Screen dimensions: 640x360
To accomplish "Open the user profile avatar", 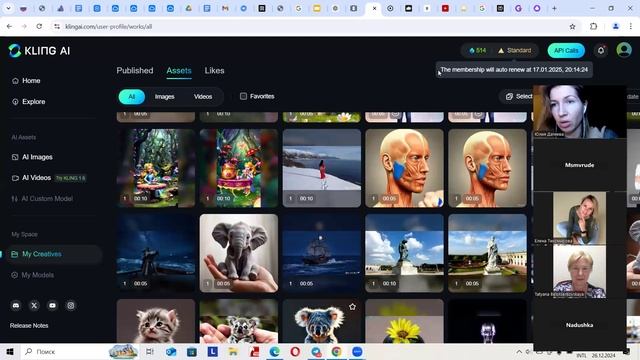I will [624, 50].
